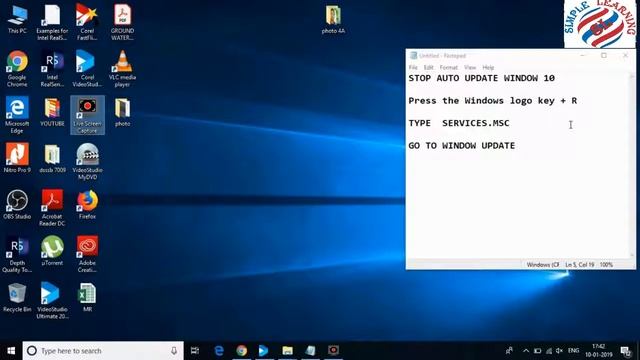Open Task View on taskbar

coord(195,351)
